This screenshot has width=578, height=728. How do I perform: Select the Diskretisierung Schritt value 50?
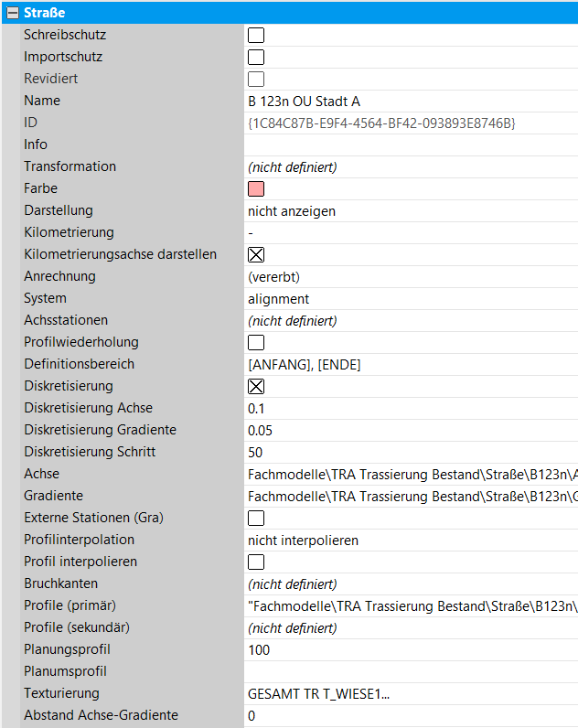(x=366, y=452)
